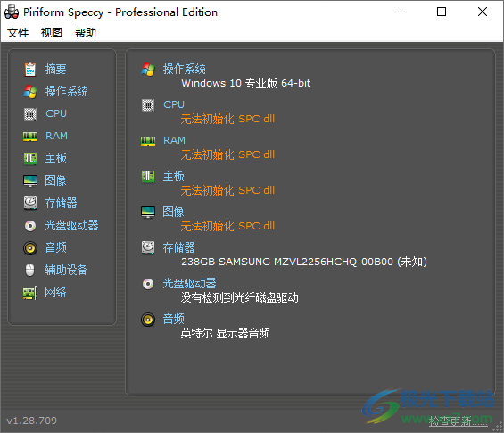Select 主板 in the sidebar
504x433 pixels.
[55, 158]
